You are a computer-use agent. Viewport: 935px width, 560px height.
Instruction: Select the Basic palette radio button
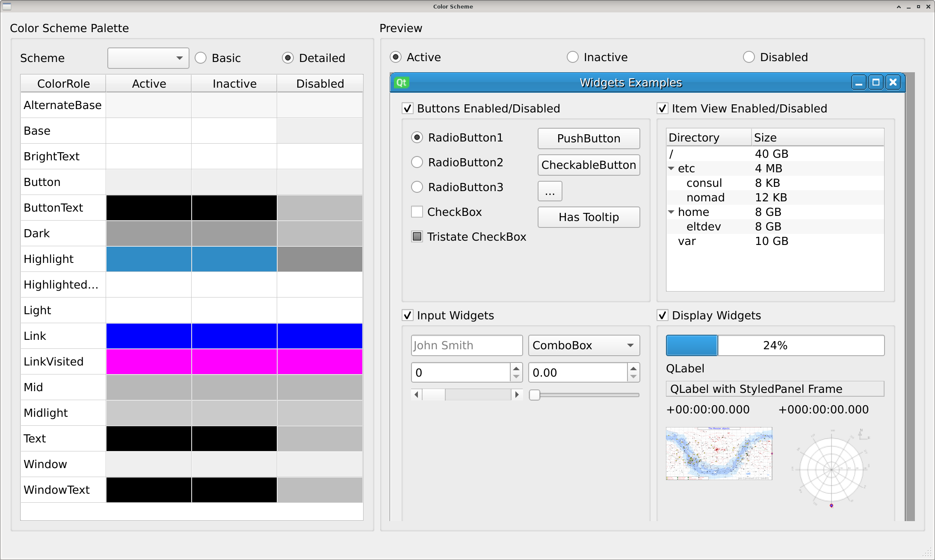pyautogui.click(x=201, y=58)
